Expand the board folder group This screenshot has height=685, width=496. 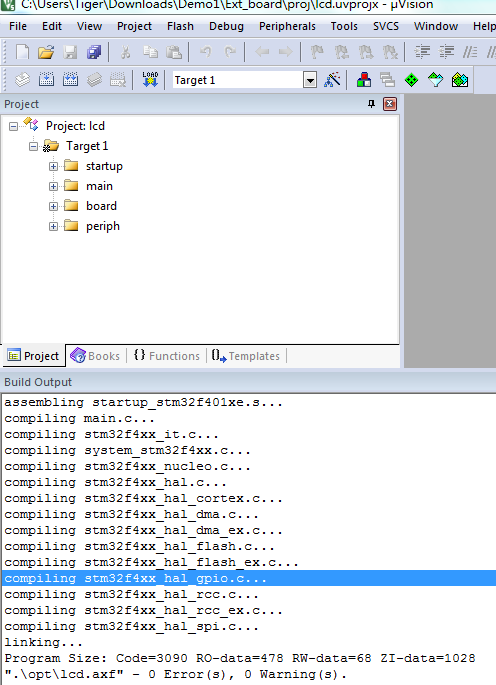53,206
